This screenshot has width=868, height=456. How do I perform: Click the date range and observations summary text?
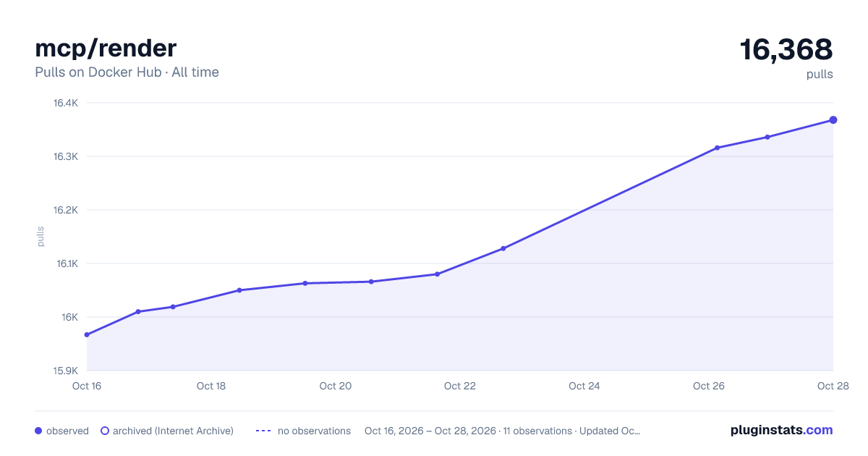point(503,431)
